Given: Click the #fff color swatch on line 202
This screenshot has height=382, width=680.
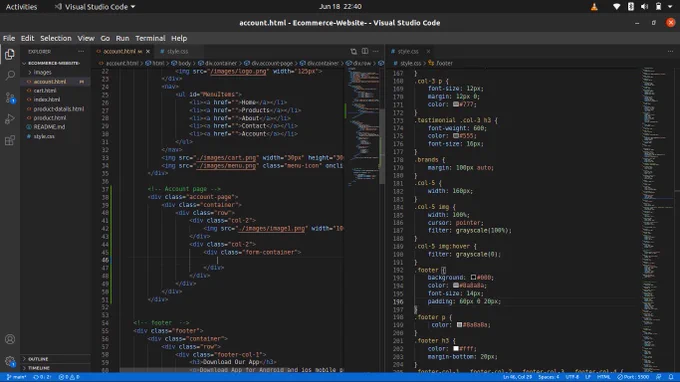Looking at the screenshot, I should click(456, 349).
